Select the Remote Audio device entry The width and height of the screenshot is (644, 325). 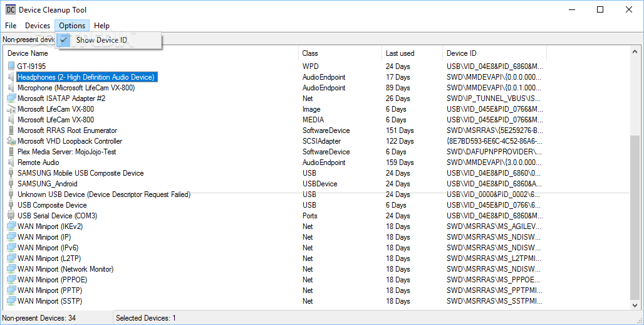38,162
